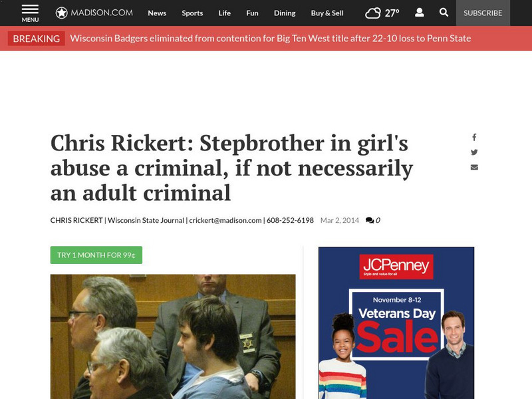Open the JCPenney Veterans Day Sale ad
Image resolution: width=532 pixels, height=399 pixels.
point(396,323)
